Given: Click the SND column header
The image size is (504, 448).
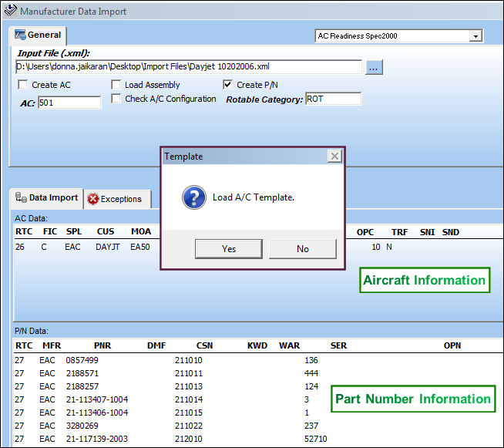Looking at the screenshot, I should pos(451,232).
